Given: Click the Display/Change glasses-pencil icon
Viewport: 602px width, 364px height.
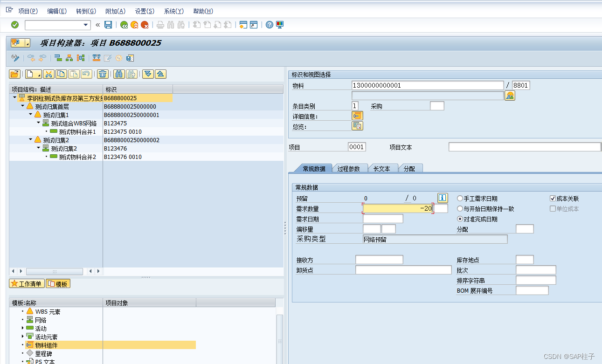Looking at the screenshot, I should pos(16,58).
